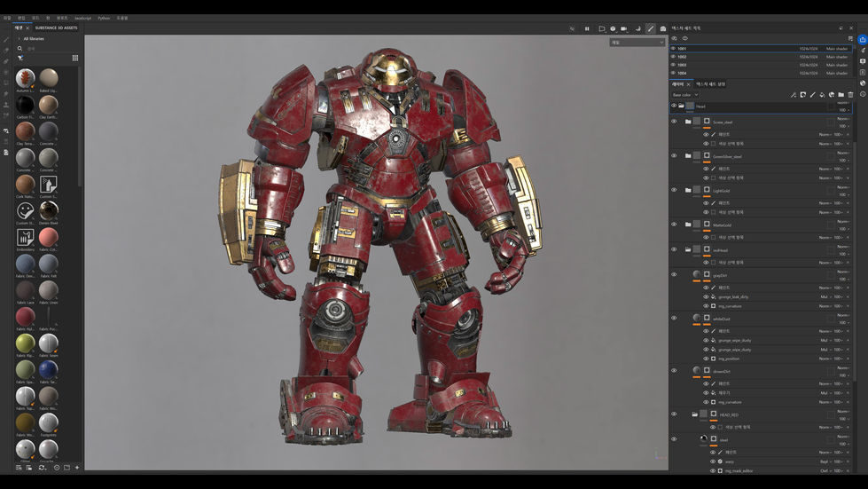
Task: Click the video camera icon in viewport toolbar
Action: point(624,28)
